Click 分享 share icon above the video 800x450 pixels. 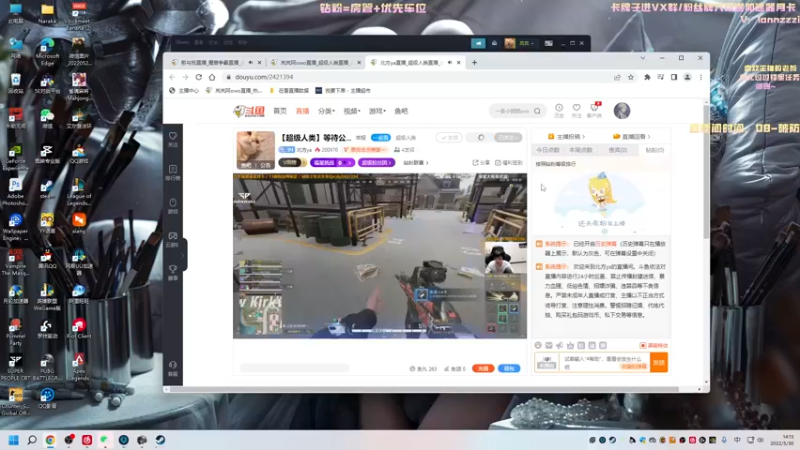coord(481,163)
